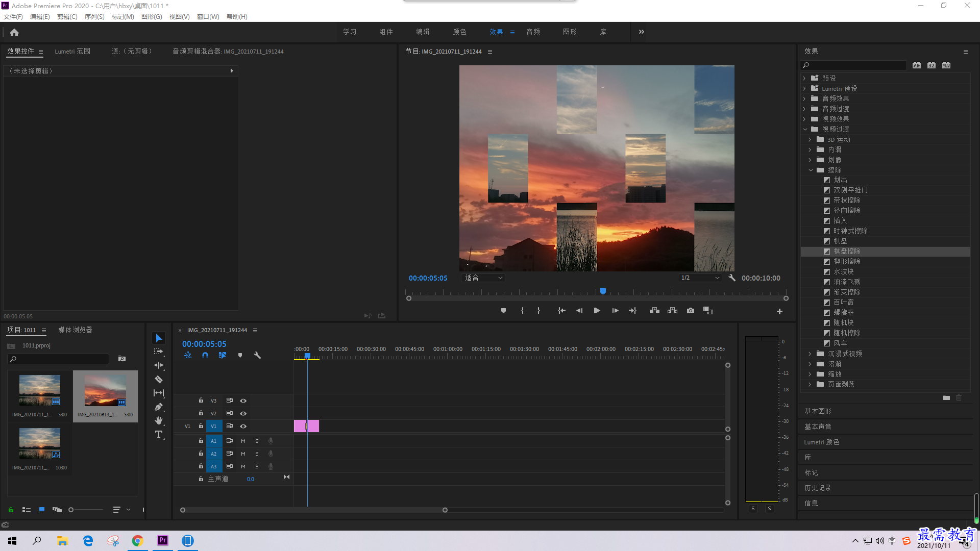Expand the 预设 effects folder
This screenshot has width=980, height=551.
(x=804, y=78)
